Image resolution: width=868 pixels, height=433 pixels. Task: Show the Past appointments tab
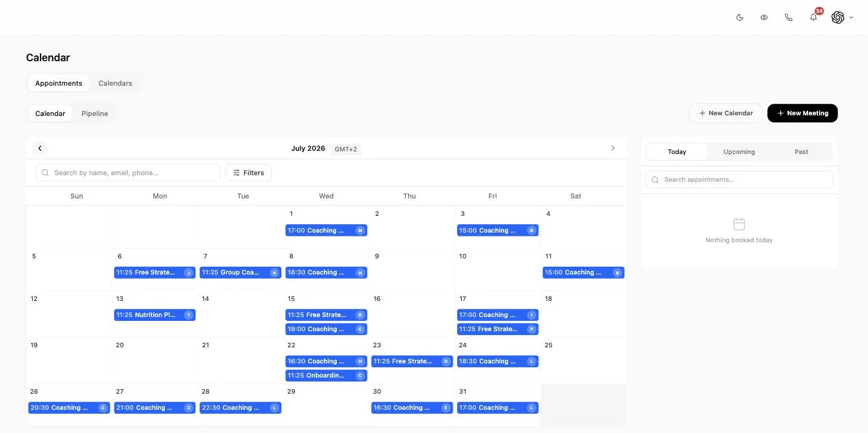(801, 152)
